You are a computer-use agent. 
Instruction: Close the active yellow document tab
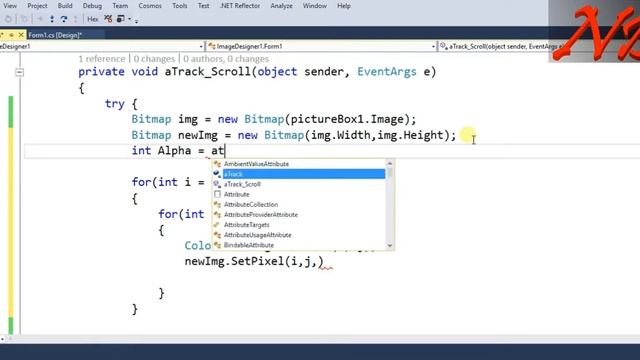[21, 35]
